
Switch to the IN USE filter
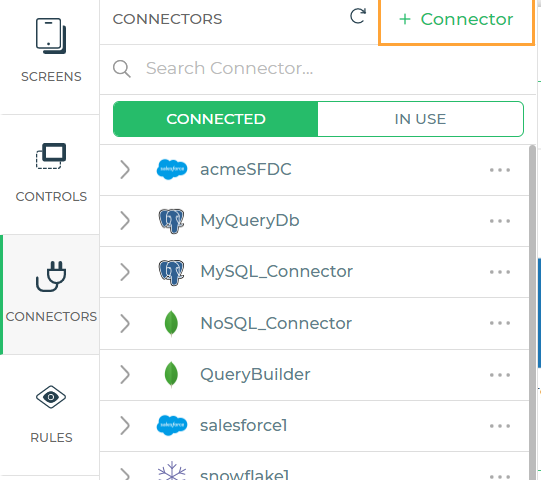[420, 119]
